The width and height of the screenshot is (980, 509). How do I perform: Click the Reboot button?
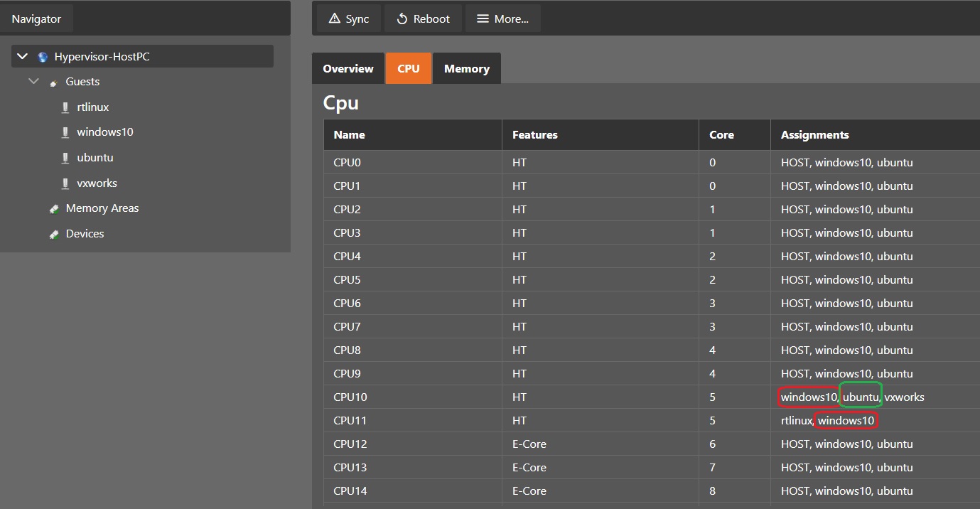(x=423, y=19)
